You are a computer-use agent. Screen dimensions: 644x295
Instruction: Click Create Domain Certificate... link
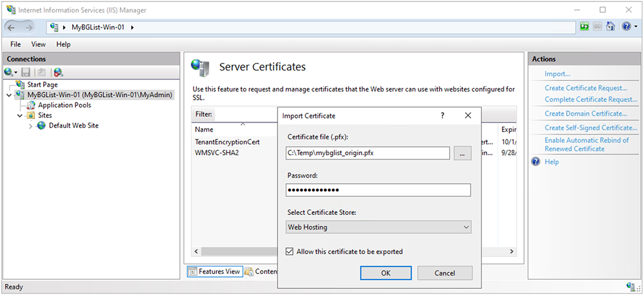585,114
